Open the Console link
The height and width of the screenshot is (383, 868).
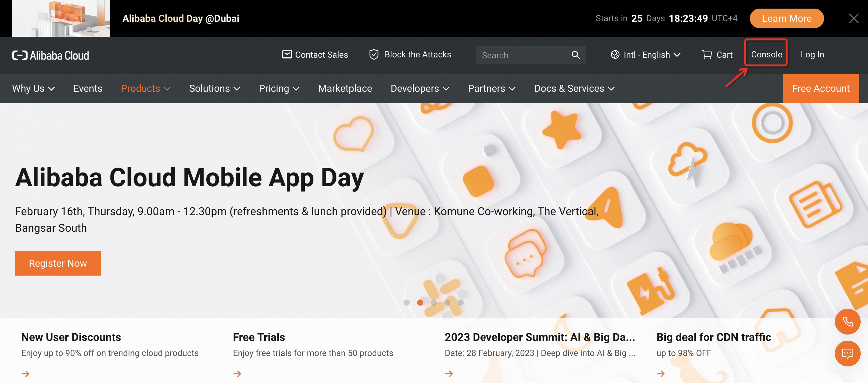tap(767, 54)
